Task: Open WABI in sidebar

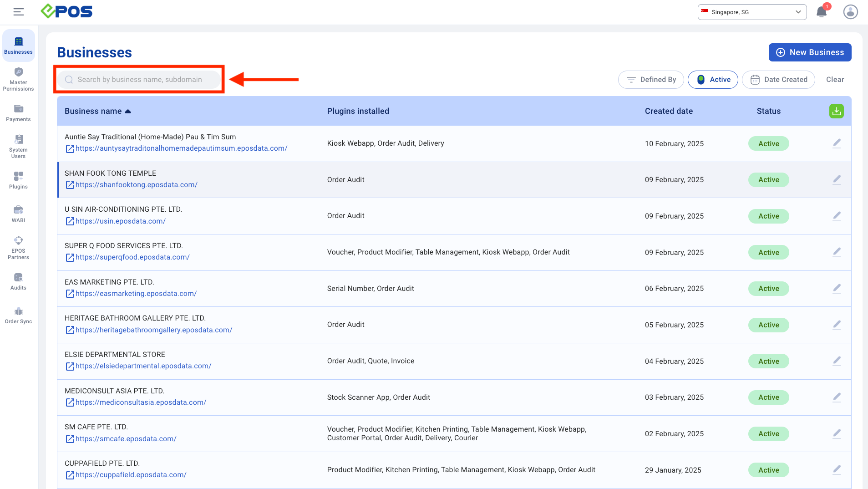Action: (18, 214)
